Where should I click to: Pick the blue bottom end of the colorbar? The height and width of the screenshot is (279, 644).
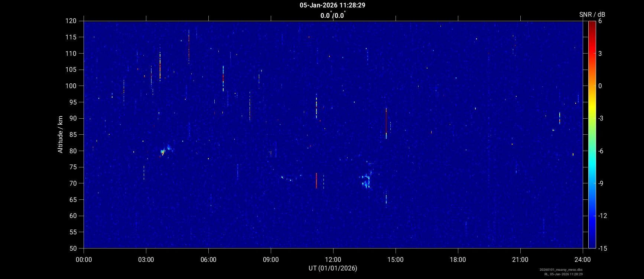click(x=592, y=246)
